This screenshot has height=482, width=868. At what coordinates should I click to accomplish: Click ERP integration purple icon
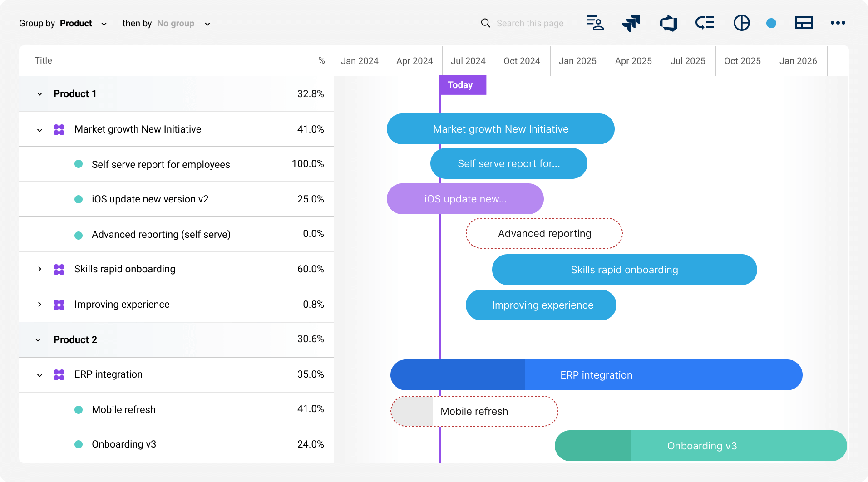coord(59,375)
